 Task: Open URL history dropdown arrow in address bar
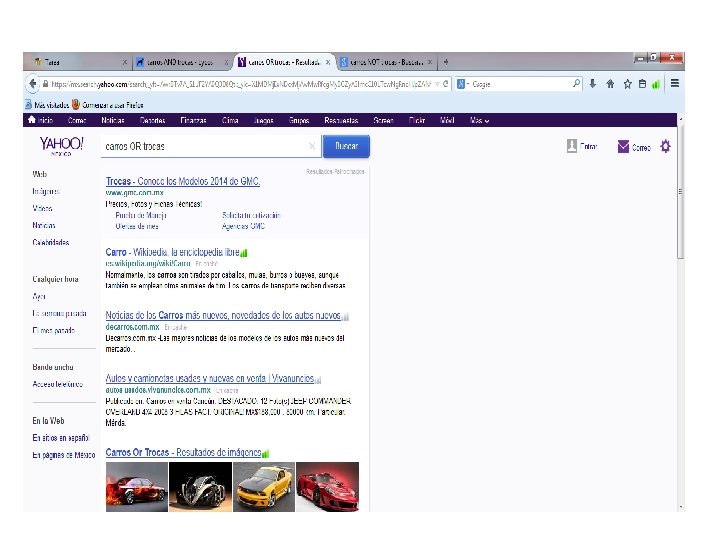[437, 84]
